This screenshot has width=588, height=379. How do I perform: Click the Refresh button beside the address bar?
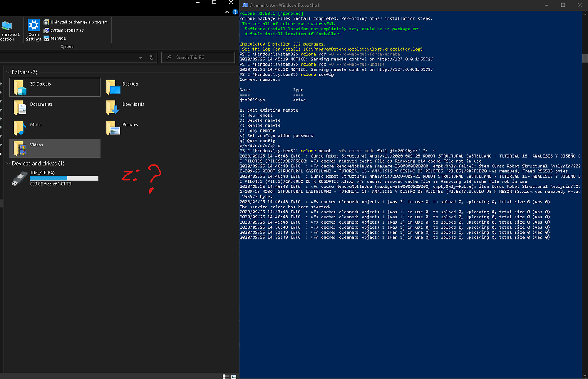pyautogui.click(x=151, y=57)
